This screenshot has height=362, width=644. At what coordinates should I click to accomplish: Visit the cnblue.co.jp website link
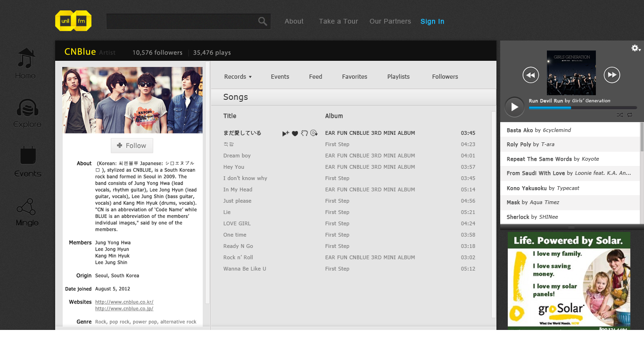tap(124, 309)
